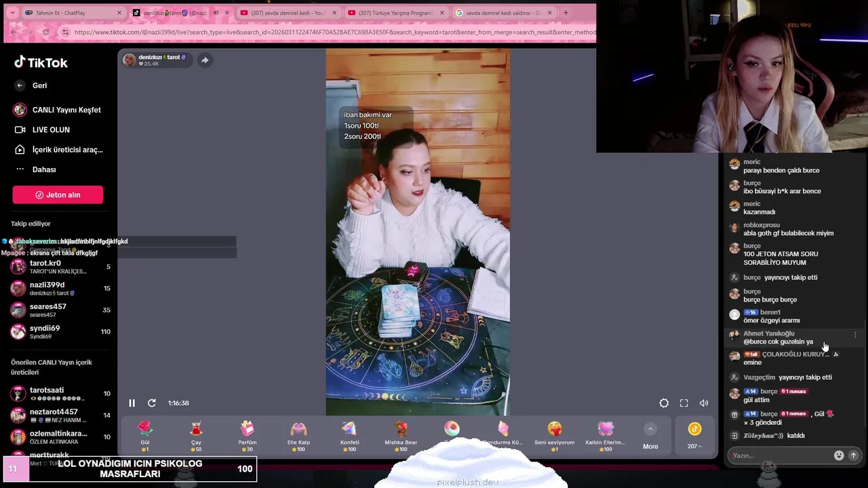This screenshot has height=488, width=868.
Task: Expand Dahası options in sidebar
Action: point(35,169)
